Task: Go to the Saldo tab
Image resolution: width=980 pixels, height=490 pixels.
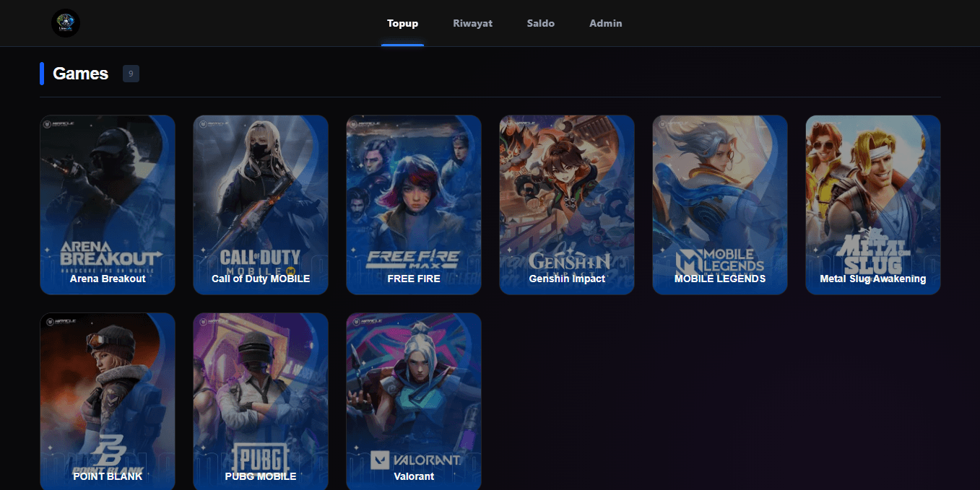Action: (x=541, y=23)
